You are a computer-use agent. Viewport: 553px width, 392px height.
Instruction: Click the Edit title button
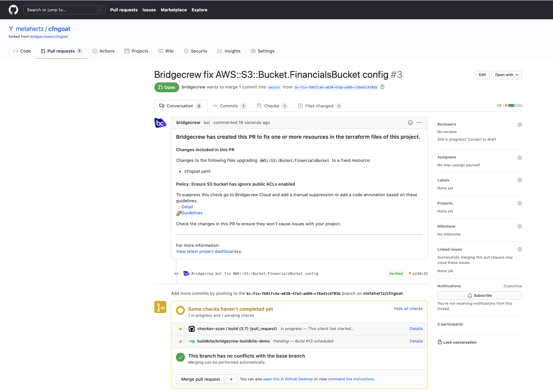[x=482, y=75]
